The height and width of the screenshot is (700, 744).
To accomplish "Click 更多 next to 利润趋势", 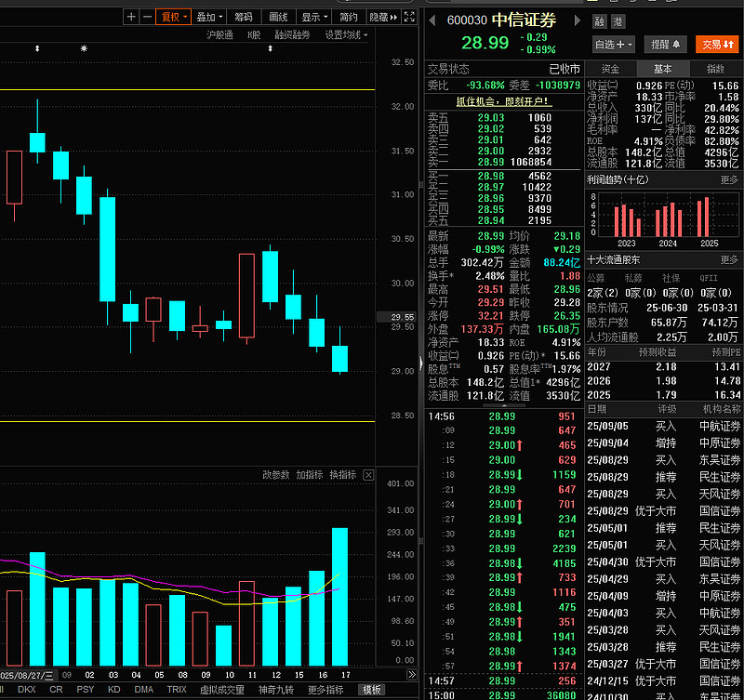I will pos(729,179).
